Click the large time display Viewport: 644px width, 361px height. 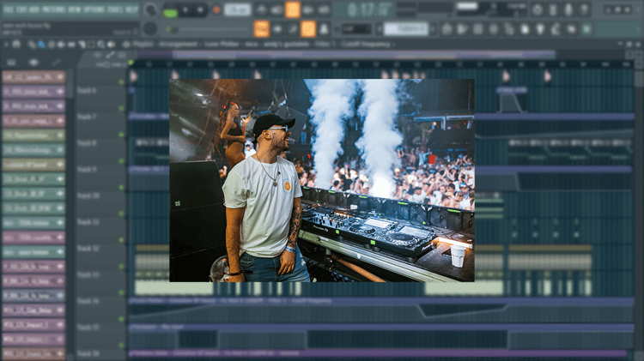(x=362, y=9)
